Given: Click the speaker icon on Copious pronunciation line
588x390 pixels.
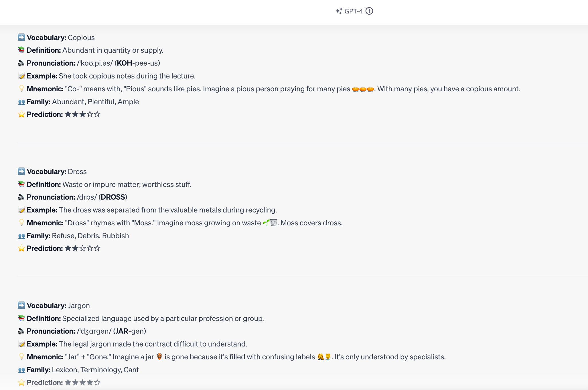Looking at the screenshot, I should 21,63.
